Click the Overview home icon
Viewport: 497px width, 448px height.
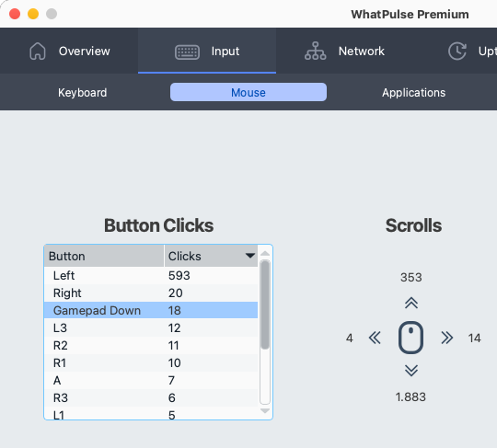(x=38, y=51)
